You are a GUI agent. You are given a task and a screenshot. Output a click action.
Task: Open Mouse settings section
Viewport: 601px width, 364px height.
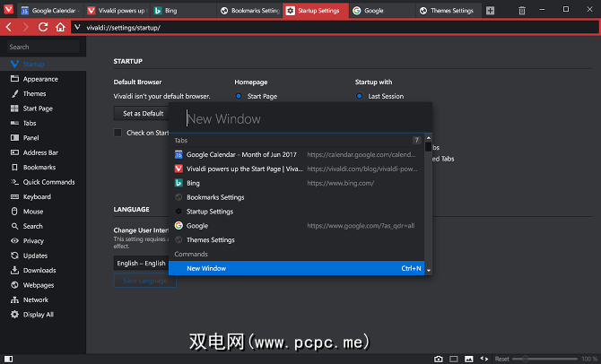click(43, 211)
